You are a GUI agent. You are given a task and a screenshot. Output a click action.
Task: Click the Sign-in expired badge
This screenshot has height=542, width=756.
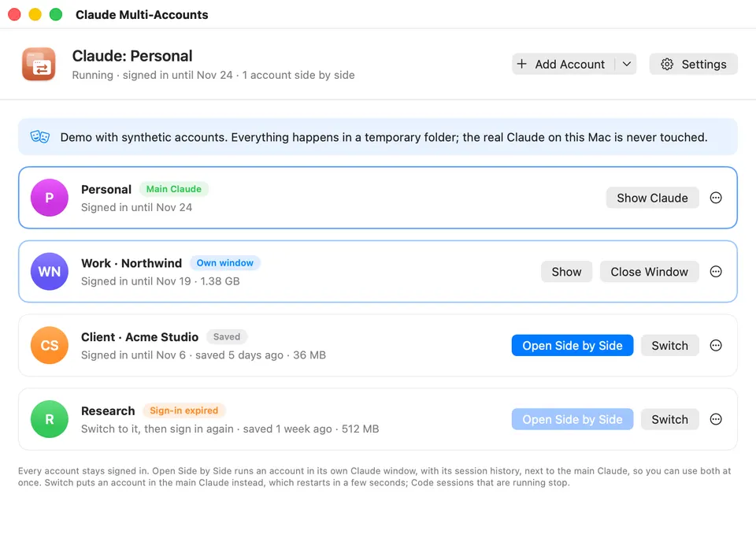183,410
